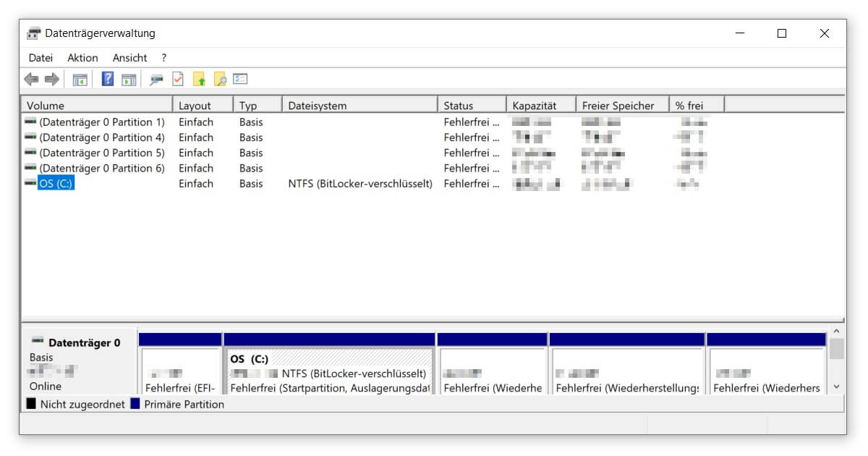Click the folder with magnifier icon

(221, 79)
